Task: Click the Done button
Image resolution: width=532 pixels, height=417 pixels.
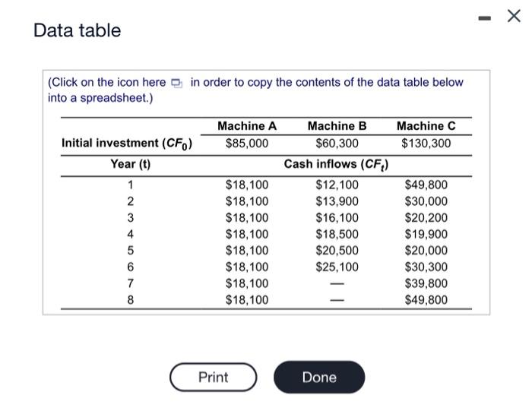Action: [318, 378]
